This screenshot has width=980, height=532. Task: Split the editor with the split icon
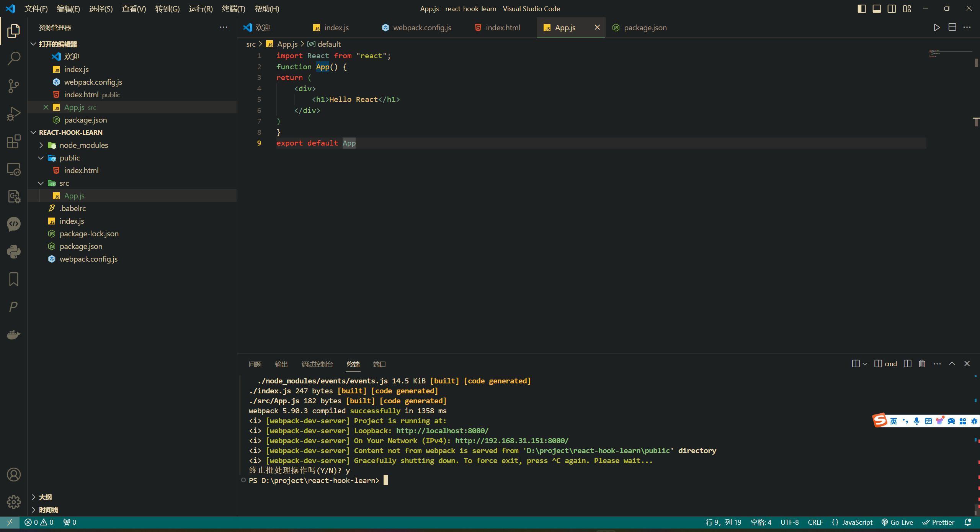[x=952, y=28]
